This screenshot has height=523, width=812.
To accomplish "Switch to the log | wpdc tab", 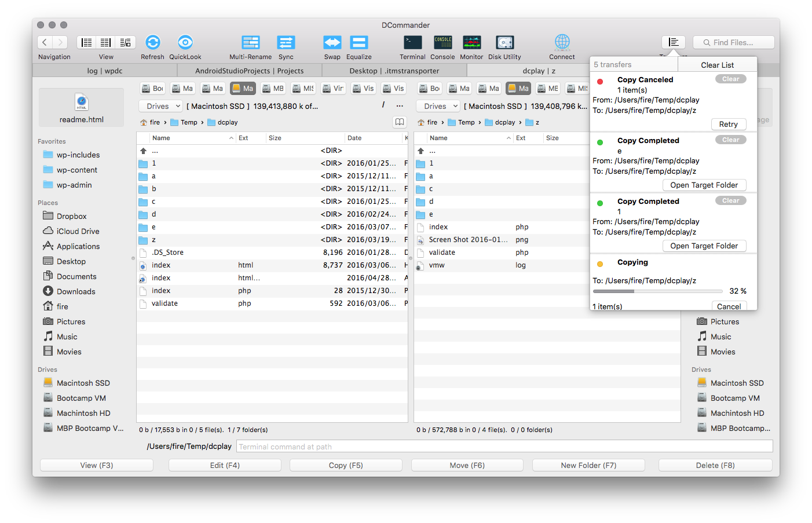I will pos(105,71).
